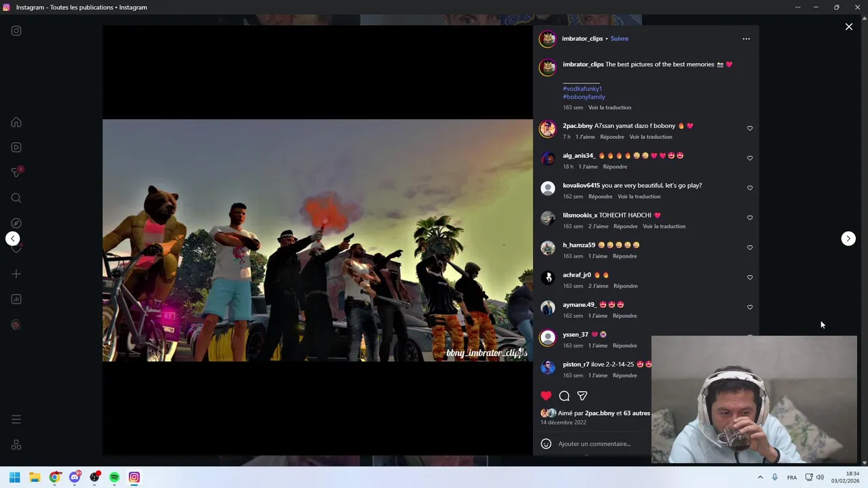868x488 pixels.
Task: Open the post options three-dot menu
Action: click(746, 39)
